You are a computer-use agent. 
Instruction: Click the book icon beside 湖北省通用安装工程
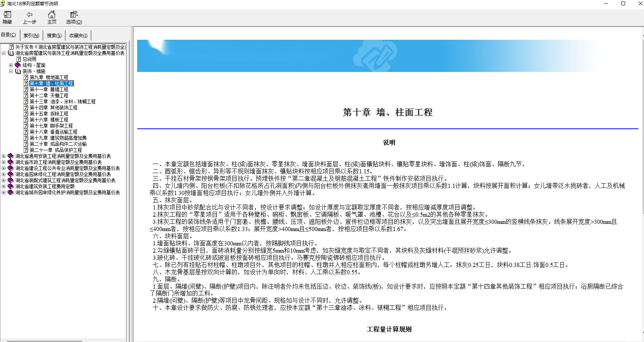(x=11, y=156)
